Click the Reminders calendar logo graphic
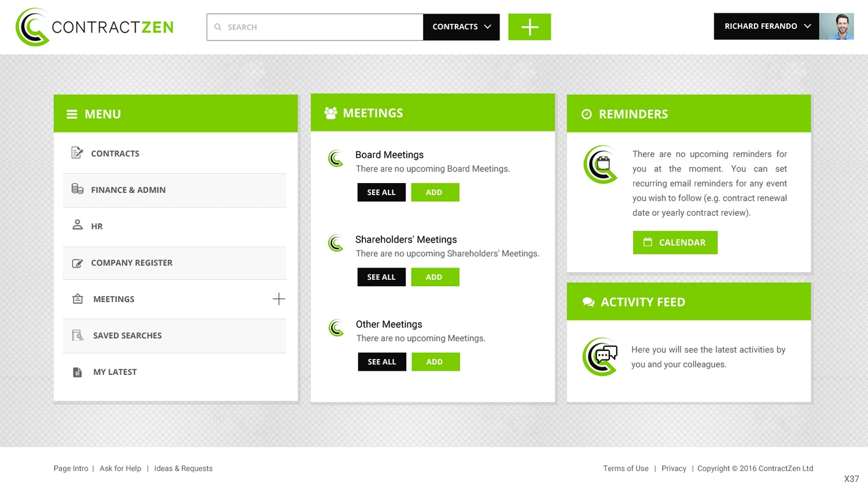 [x=601, y=164]
